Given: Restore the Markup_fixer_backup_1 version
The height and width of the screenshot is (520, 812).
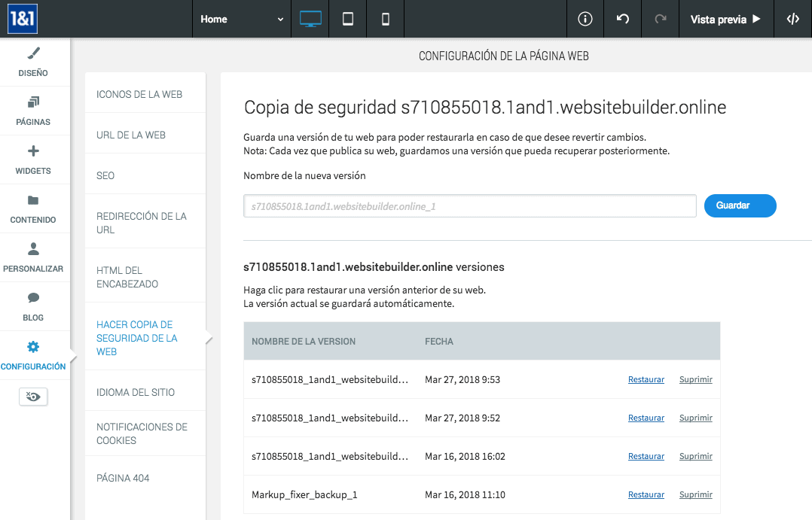Looking at the screenshot, I should 646,494.
